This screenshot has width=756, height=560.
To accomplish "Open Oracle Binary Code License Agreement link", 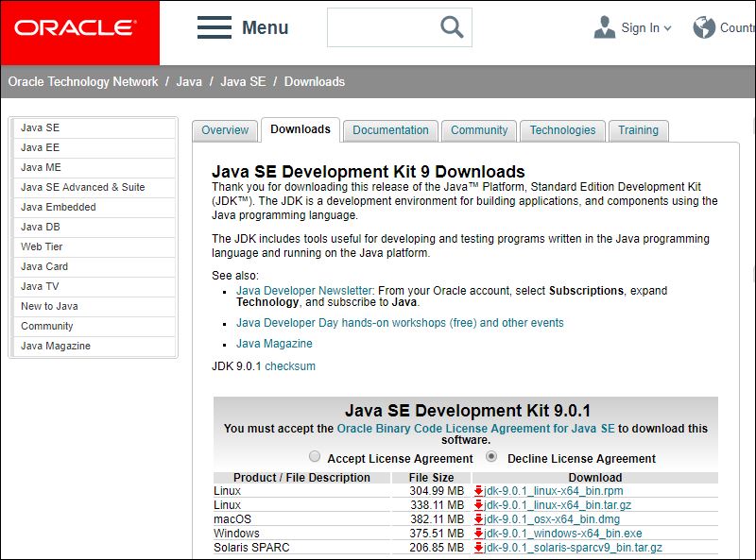I will (476, 429).
